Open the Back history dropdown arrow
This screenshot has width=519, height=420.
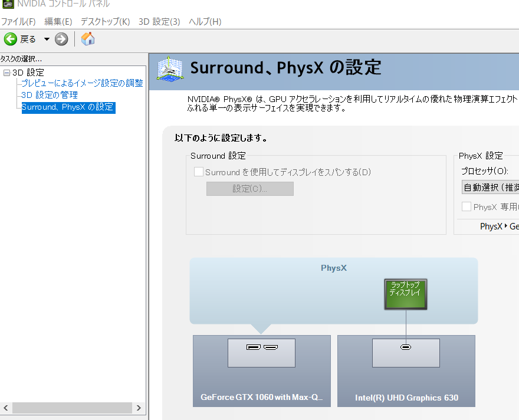click(x=47, y=39)
